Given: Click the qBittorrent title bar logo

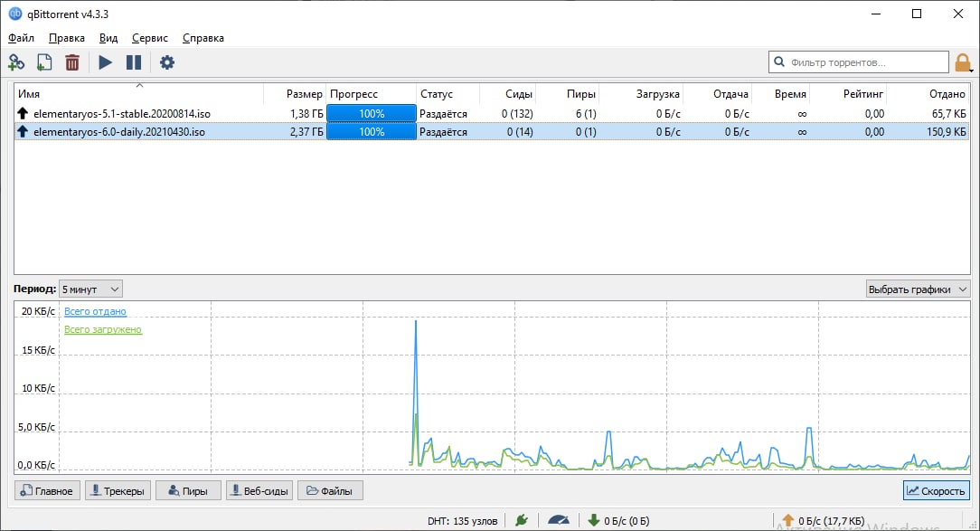Looking at the screenshot, I should (x=15, y=14).
